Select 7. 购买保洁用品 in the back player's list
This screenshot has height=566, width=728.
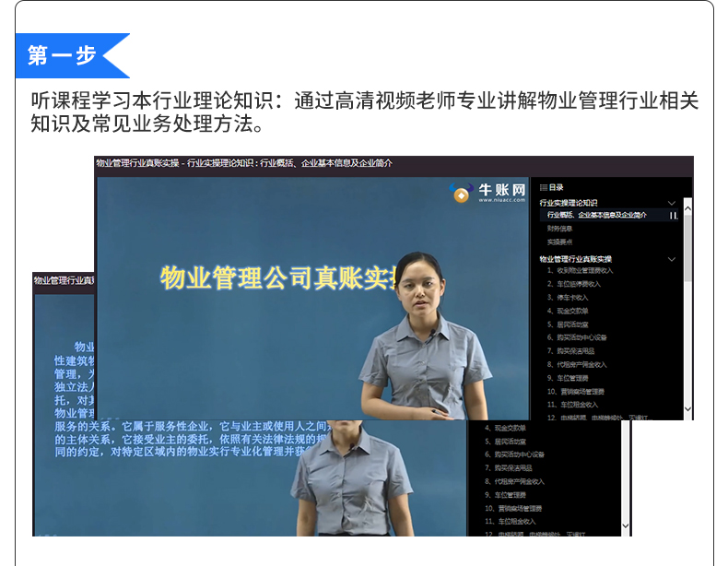click(x=509, y=468)
